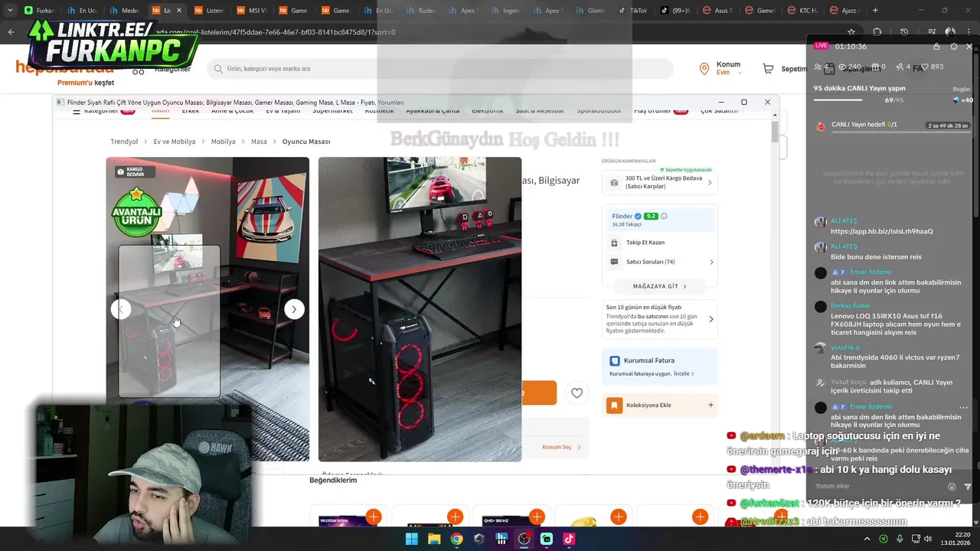Open the Windows Start button
The height and width of the screenshot is (551, 980).
pyautogui.click(x=411, y=539)
